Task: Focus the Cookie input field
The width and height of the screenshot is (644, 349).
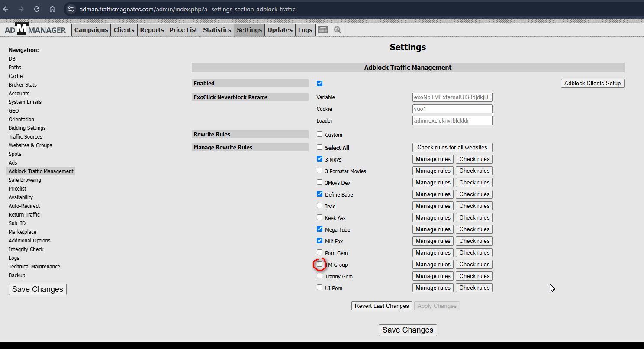Action: click(452, 109)
